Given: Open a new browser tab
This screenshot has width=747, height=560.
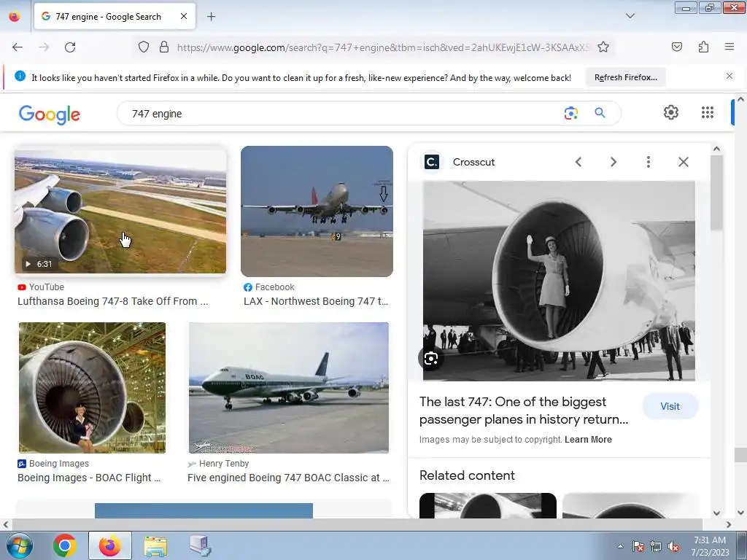Looking at the screenshot, I should pyautogui.click(x=211, y=17).
